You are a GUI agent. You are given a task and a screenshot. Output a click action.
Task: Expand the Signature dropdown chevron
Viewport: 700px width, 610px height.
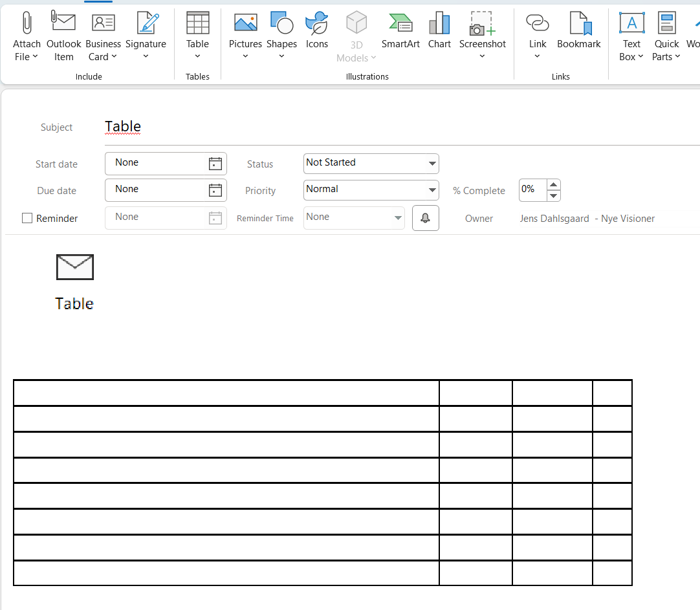coord(146,56)
